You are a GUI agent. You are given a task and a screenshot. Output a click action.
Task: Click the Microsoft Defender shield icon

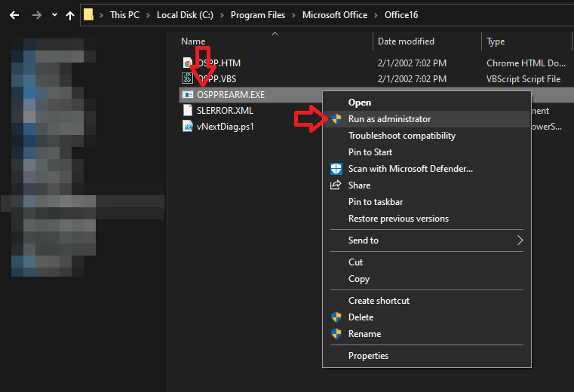(x=336, y=169)
